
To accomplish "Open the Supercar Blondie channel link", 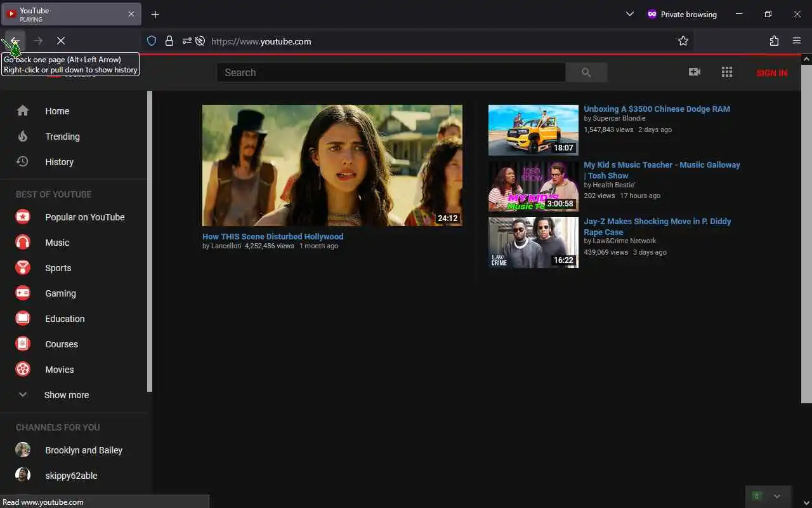I will 619,118.
